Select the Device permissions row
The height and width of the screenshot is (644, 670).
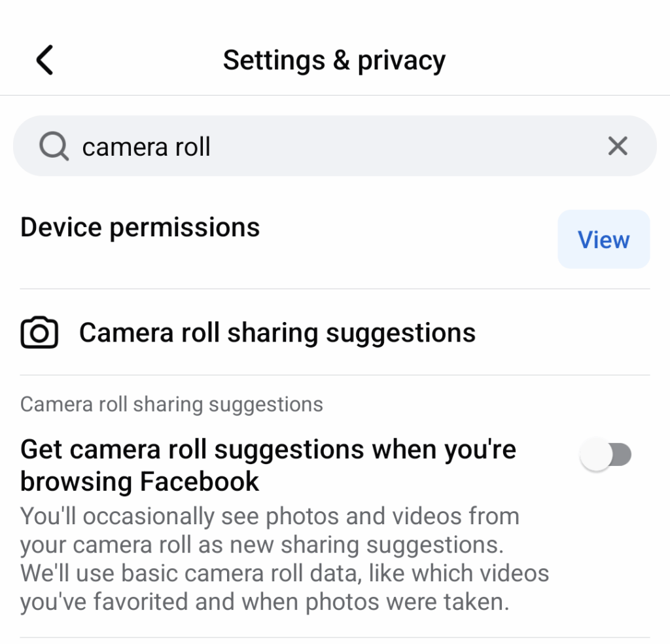coord(139,227)
